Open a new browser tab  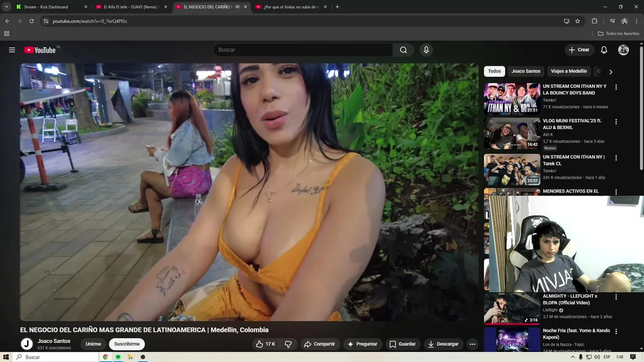pos(337,7)
